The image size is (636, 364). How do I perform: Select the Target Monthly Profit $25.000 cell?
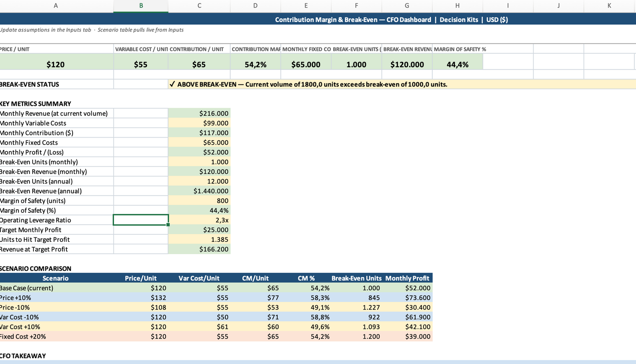(199, 229)
